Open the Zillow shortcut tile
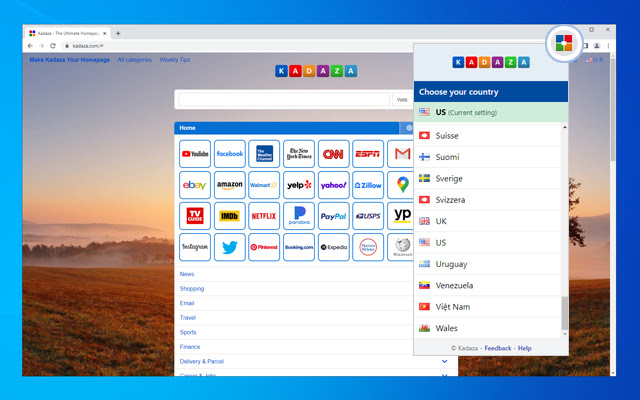This screenshot has height=400, width=640. click(x=368, y=185)
